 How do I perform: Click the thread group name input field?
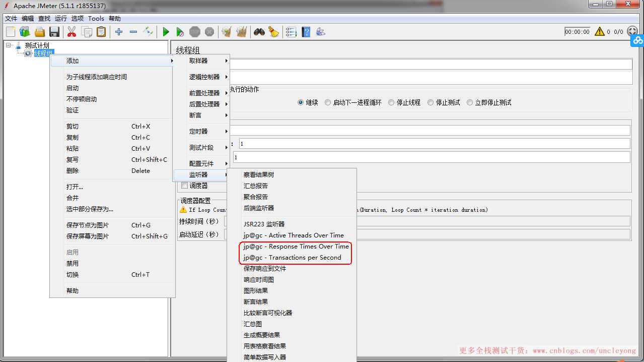(431, 64)
